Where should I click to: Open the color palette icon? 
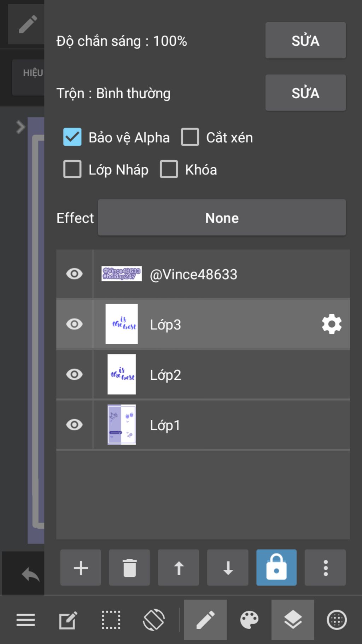coord(249,620)
